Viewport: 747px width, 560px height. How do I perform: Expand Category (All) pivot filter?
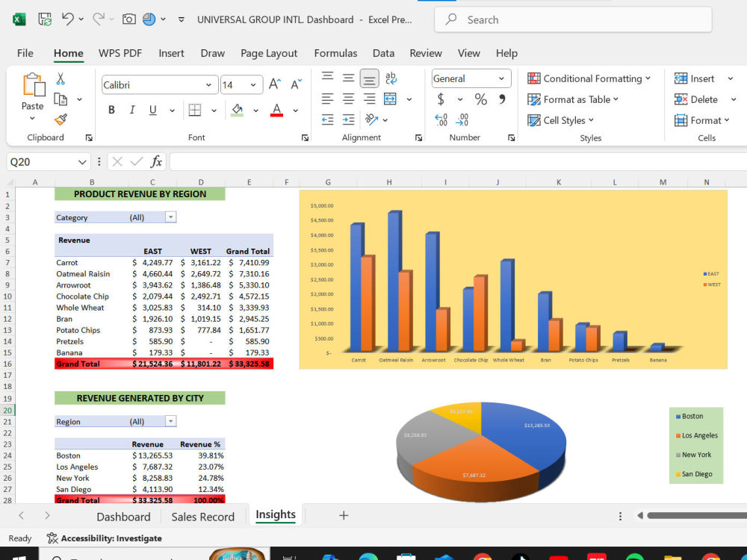170,217
